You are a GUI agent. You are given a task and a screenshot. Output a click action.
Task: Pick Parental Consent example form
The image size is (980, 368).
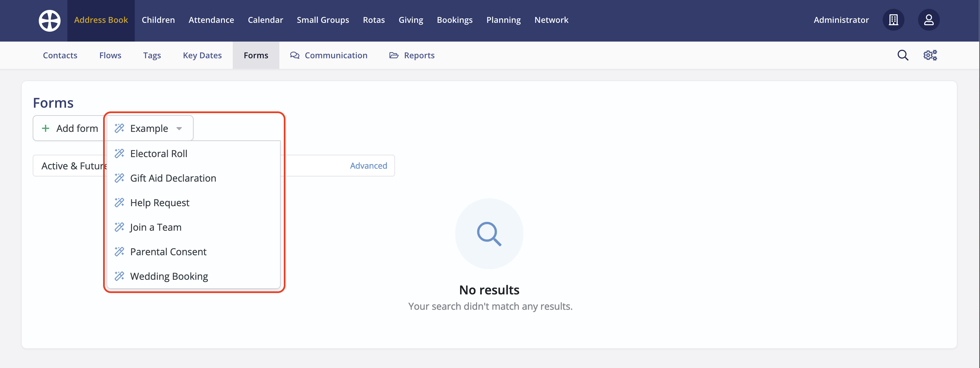pyautogui.click(x=194, y=251)
